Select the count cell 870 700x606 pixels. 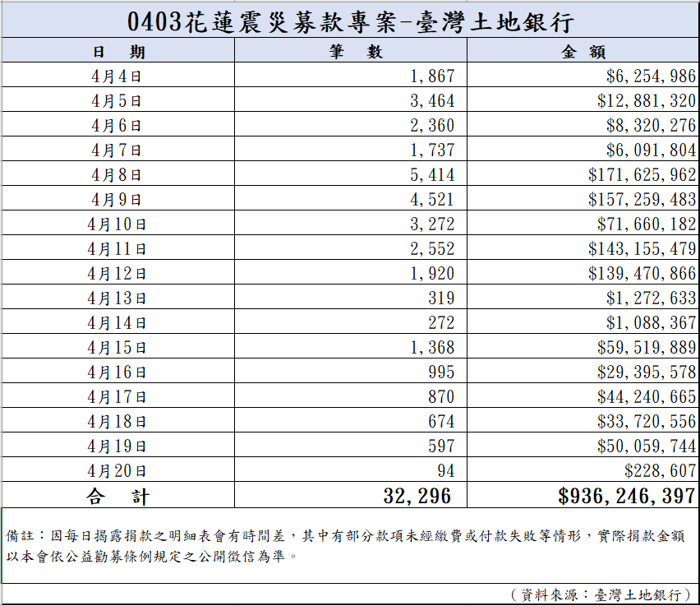point(351,395)
